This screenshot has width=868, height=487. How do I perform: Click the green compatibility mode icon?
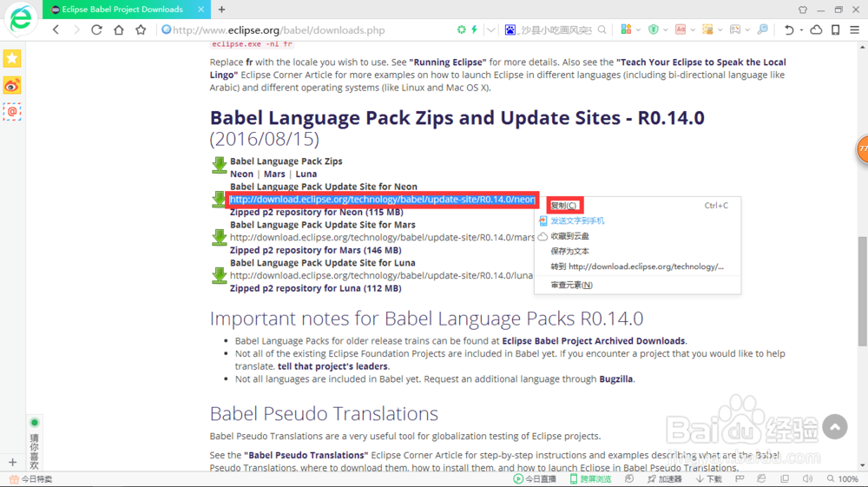point(461,30)
